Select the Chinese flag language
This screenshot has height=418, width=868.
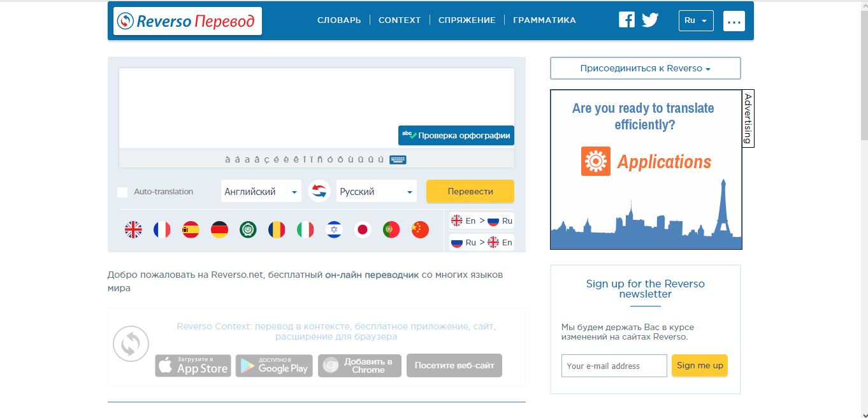pyautogui.click(x=420, y=229)
